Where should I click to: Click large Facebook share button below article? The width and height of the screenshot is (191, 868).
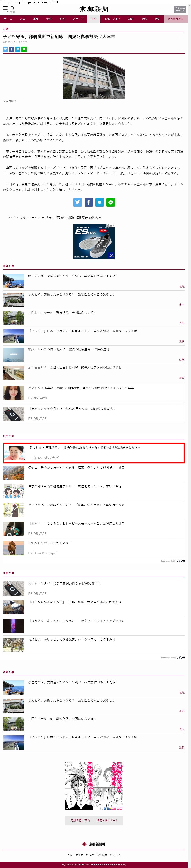[88, 202]
